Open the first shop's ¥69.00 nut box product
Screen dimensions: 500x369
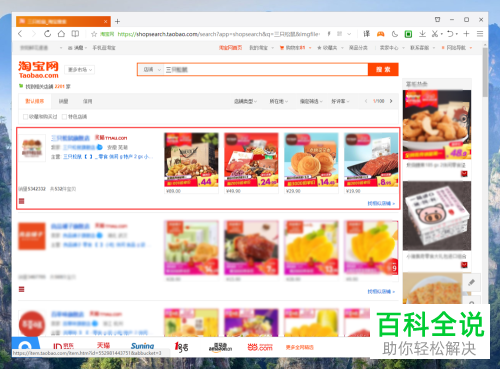coord(191,160)
